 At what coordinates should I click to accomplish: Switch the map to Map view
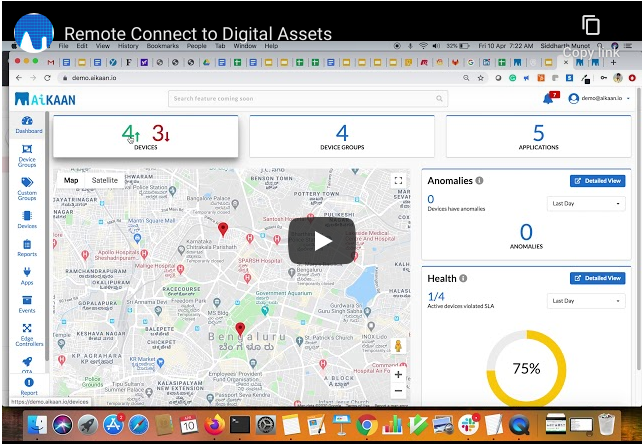tap(71, 180)
